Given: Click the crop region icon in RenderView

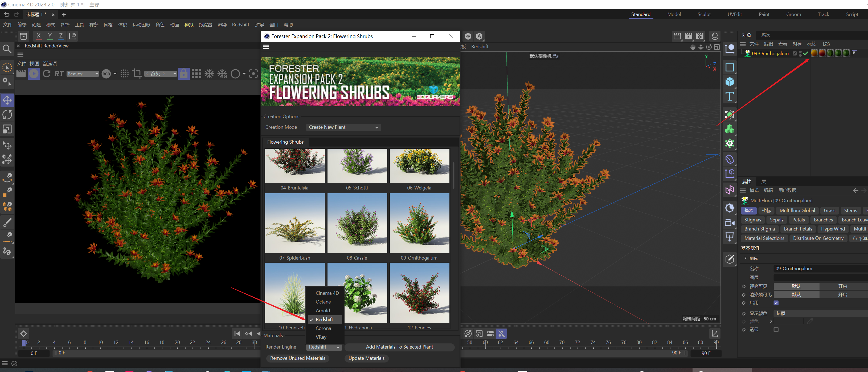Looking at the screenshot, I should [x=137, y=74].
